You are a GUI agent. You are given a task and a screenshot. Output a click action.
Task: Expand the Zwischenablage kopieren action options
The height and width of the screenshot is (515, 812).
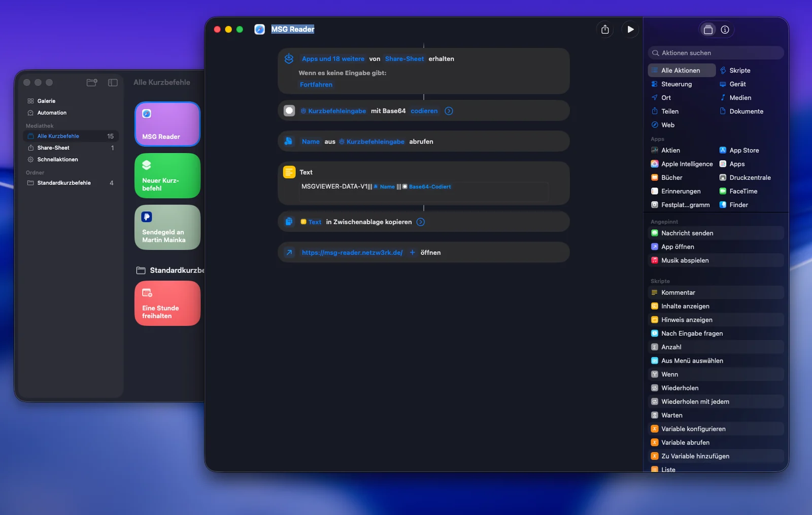click(x=421, y=222)
